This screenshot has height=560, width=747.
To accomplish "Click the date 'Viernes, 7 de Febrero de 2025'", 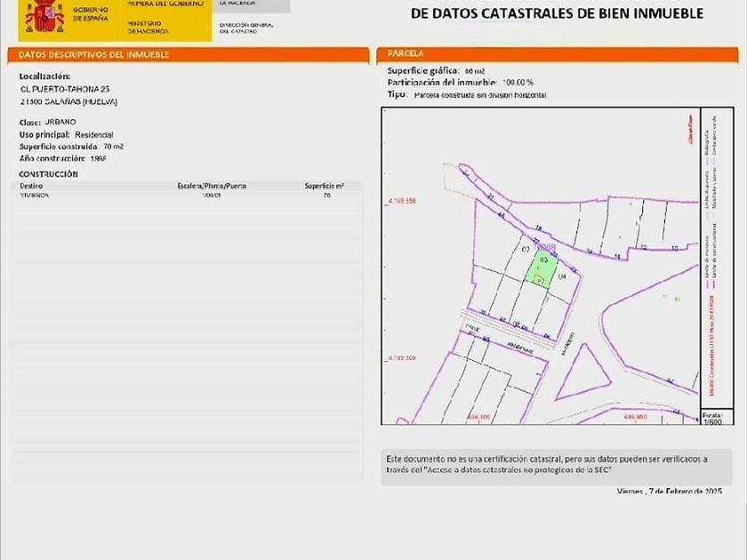I will [670, 492].
